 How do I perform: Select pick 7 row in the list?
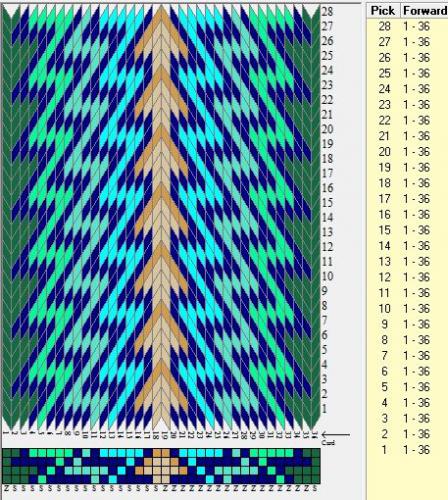(x=407, y=356)
